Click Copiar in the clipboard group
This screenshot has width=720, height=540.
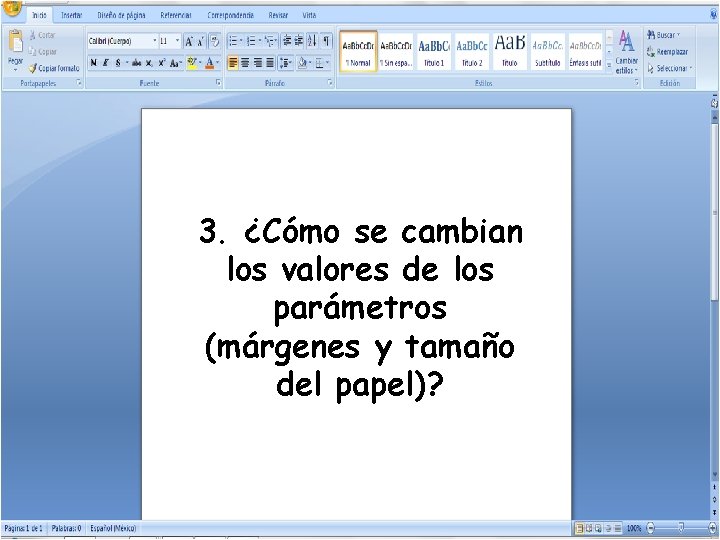coord(42,51)
